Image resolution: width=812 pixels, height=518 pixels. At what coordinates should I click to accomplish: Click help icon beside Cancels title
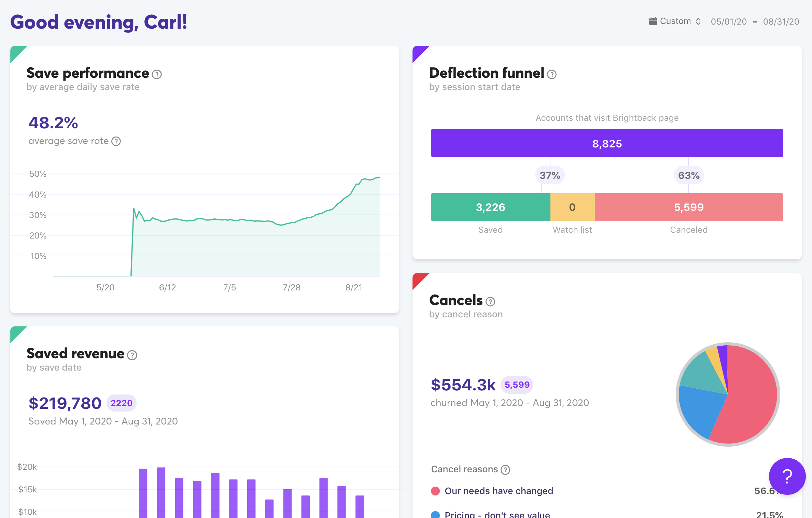(x=490, y=302)
